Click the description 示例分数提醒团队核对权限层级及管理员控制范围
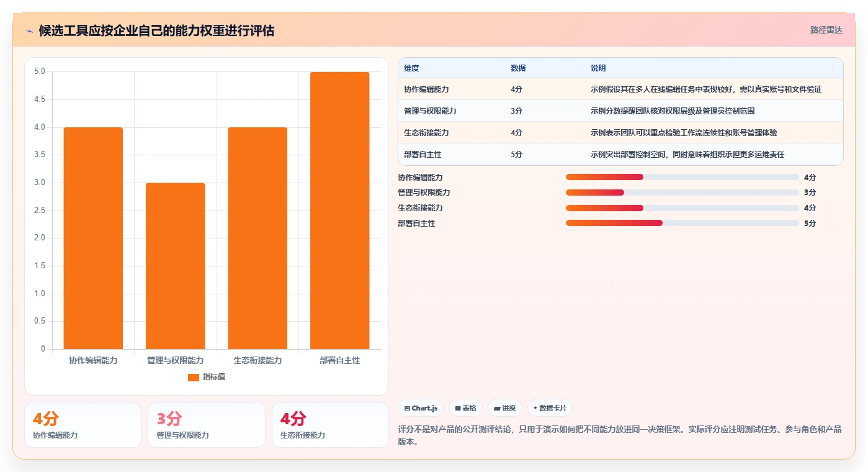 673,111
